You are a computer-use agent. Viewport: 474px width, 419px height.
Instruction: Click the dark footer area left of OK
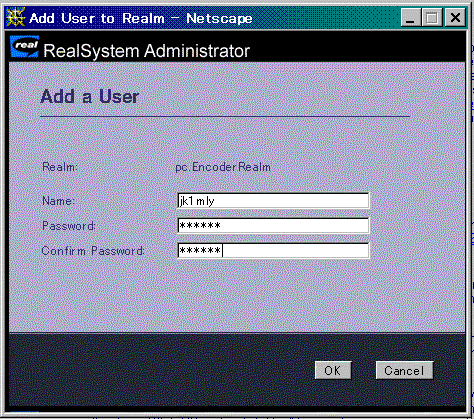[x=160, y=370]
